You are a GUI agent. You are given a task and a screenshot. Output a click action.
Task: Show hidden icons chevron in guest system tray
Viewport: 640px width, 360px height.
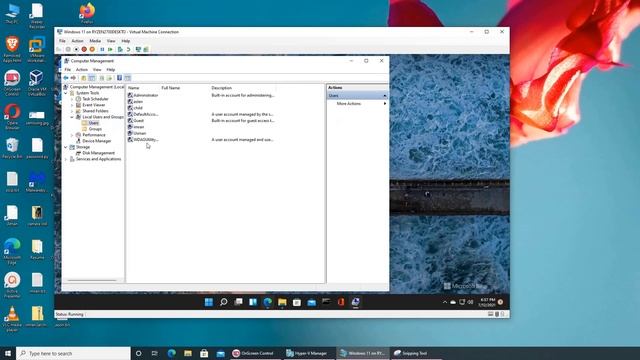click(445, 302)
